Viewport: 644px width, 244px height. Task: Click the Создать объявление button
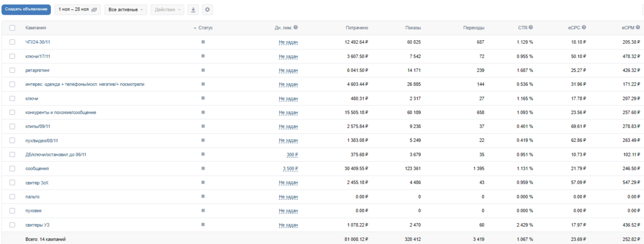[26, 9]
